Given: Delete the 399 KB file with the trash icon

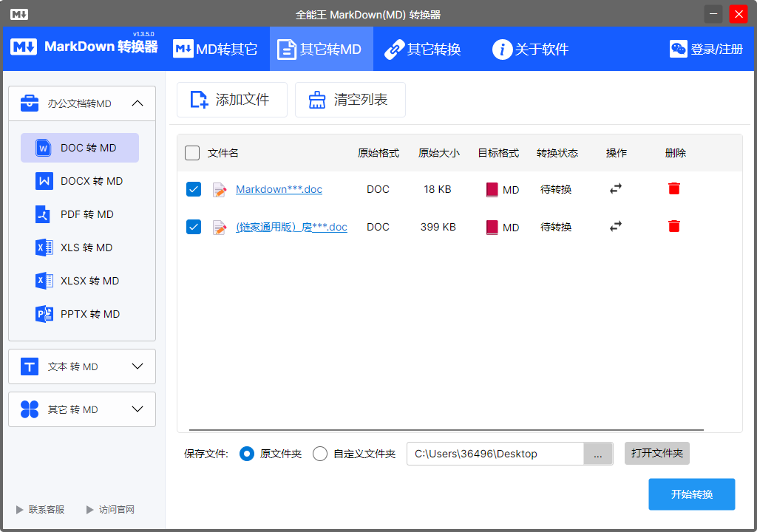Looking at the screenshot, I should point(674,226).
